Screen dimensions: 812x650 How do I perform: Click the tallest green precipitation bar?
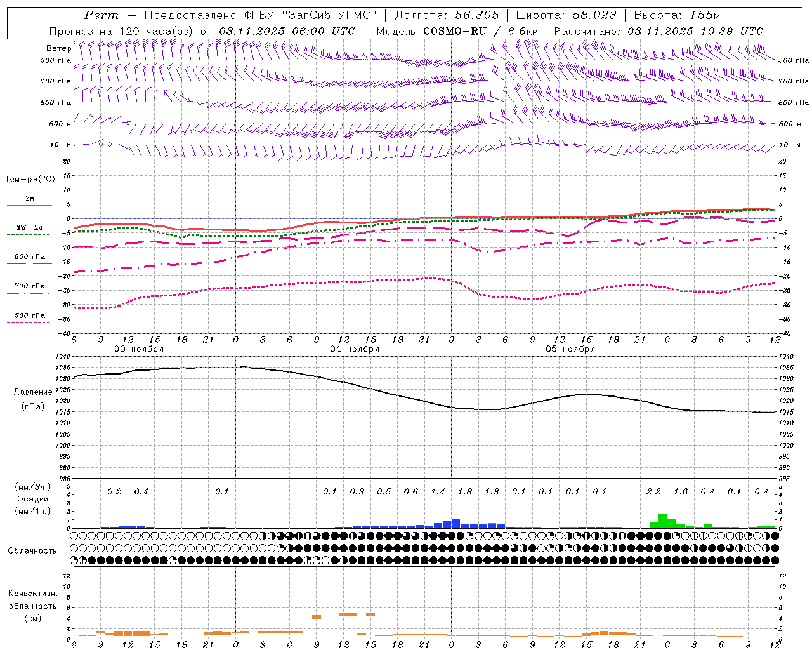662,521
